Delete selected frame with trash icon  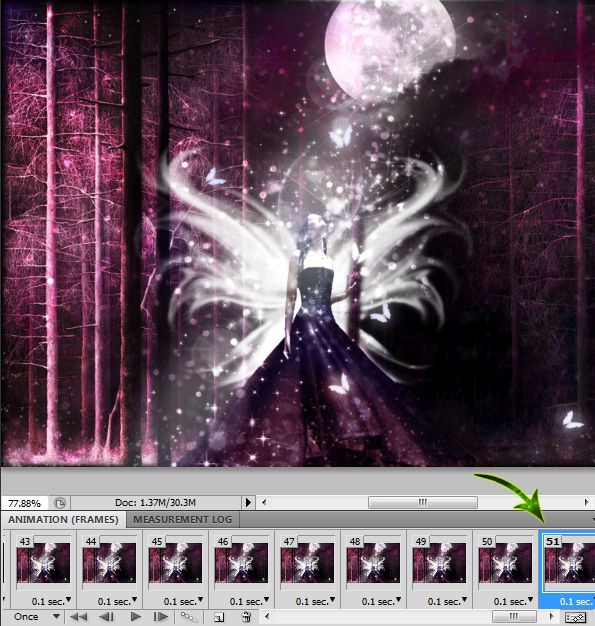pyautogui.click(x=246, y=617)
